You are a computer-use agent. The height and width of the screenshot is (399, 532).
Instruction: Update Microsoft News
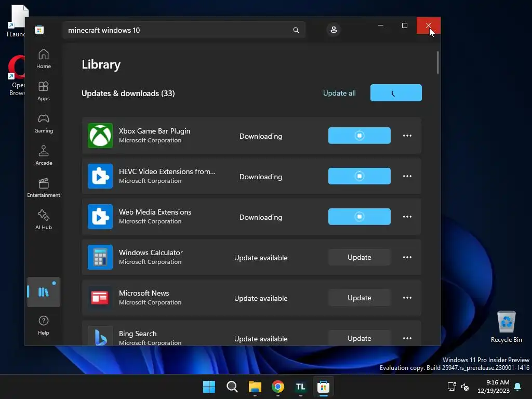click(360, 298)
